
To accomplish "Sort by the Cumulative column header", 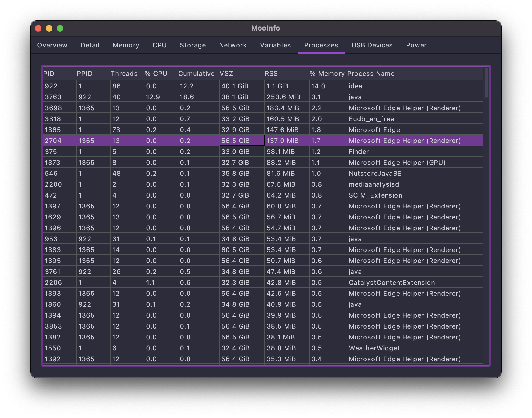I will 198,74.
